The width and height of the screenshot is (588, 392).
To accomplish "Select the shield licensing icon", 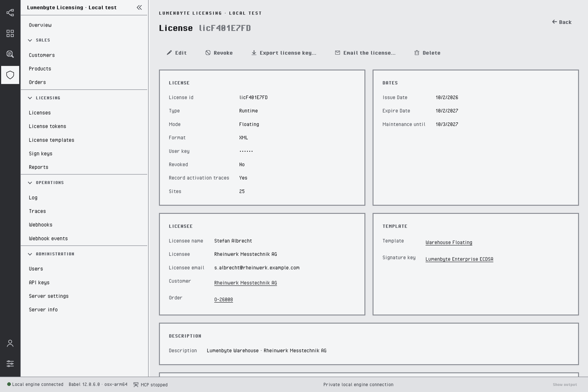I will click(x=10, y=75).
